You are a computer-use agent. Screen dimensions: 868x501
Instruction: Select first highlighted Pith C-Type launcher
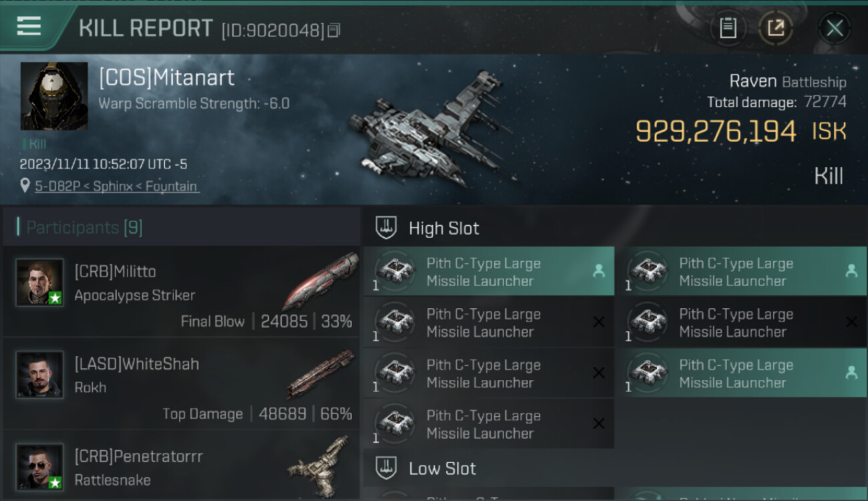coord(489,271)
